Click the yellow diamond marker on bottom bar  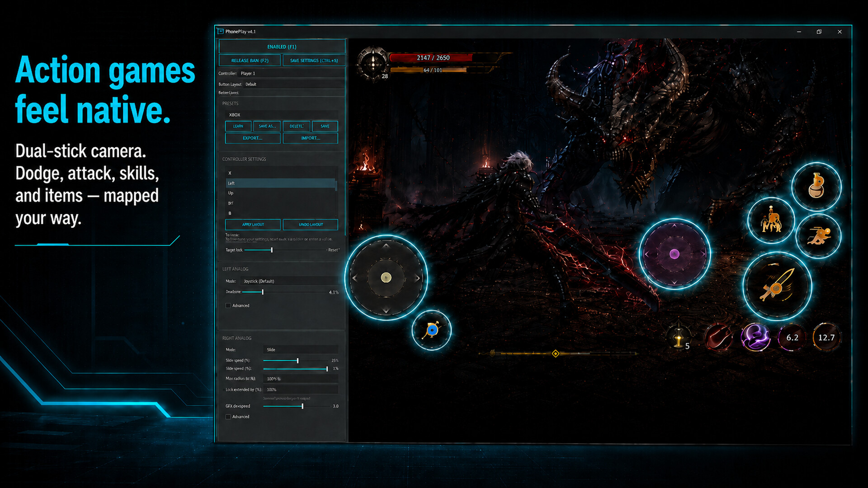[556, 353]
